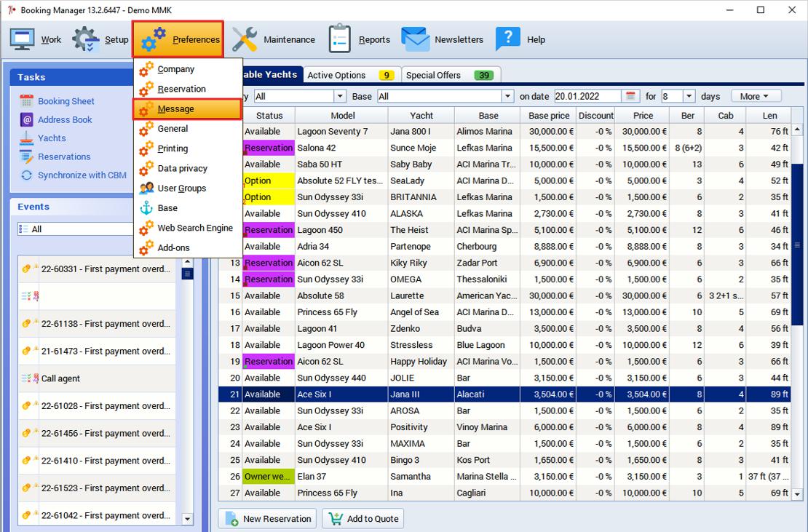Open dropdown arrow left of Base label
This screenshot has height=532, width=808.
(340, 96)
